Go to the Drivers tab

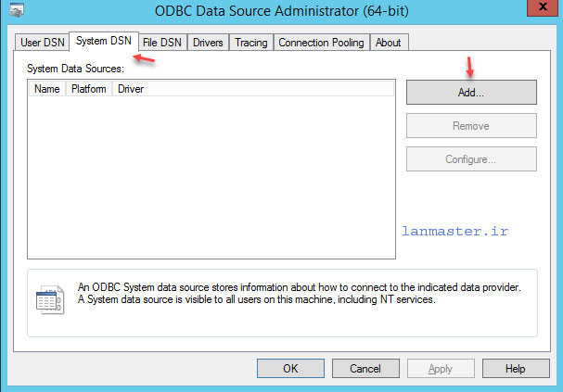pyautogui.click(x=208, y=43)
